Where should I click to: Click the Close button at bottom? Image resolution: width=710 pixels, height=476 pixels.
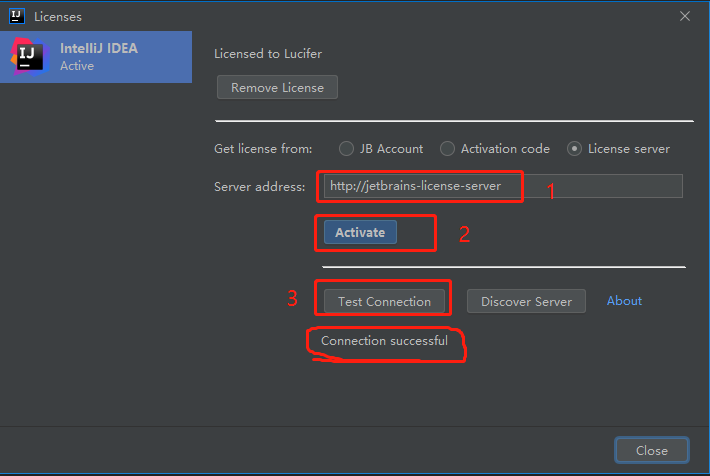point(652,450)
